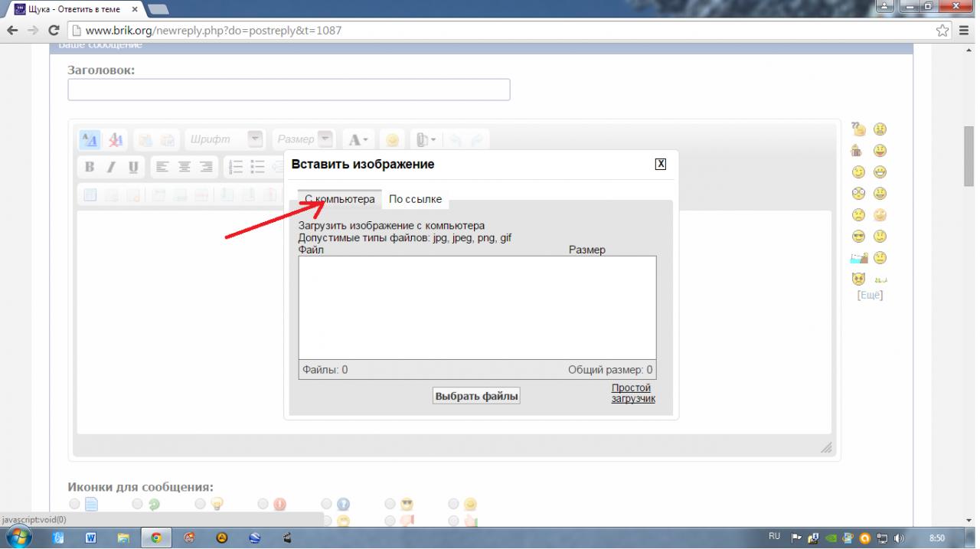Viewport: 980px width, 549px height.
Task: Select the lightbulb message icon radio button
Action: 200,504
